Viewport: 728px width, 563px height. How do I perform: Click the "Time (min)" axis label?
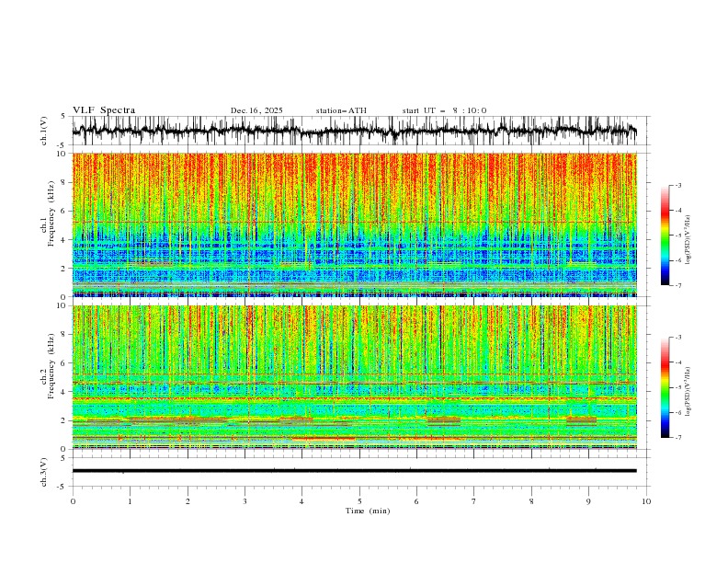click(368, 511)
